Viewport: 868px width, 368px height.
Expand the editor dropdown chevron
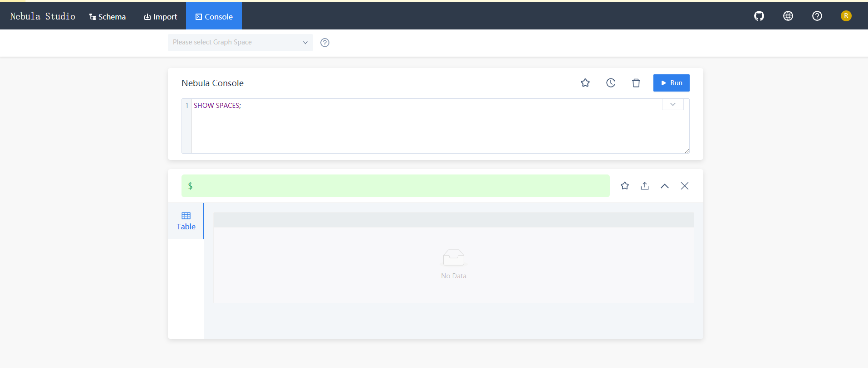pos(673,105)
